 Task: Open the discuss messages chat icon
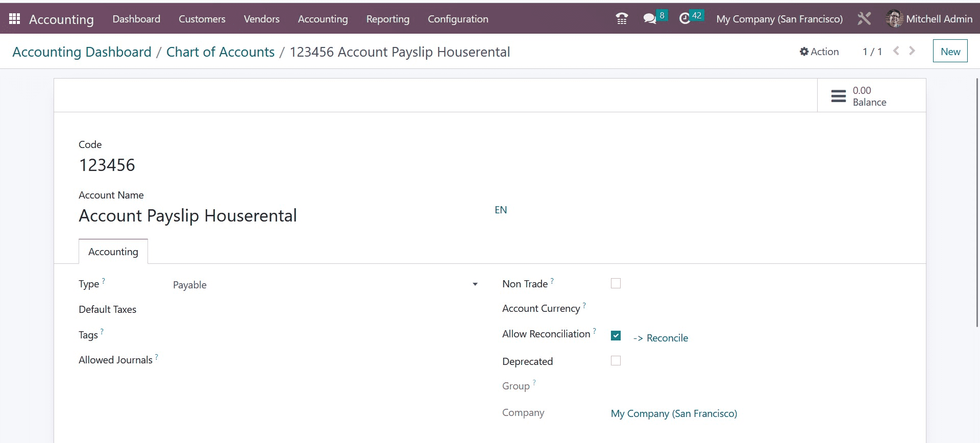coord(649,19)
